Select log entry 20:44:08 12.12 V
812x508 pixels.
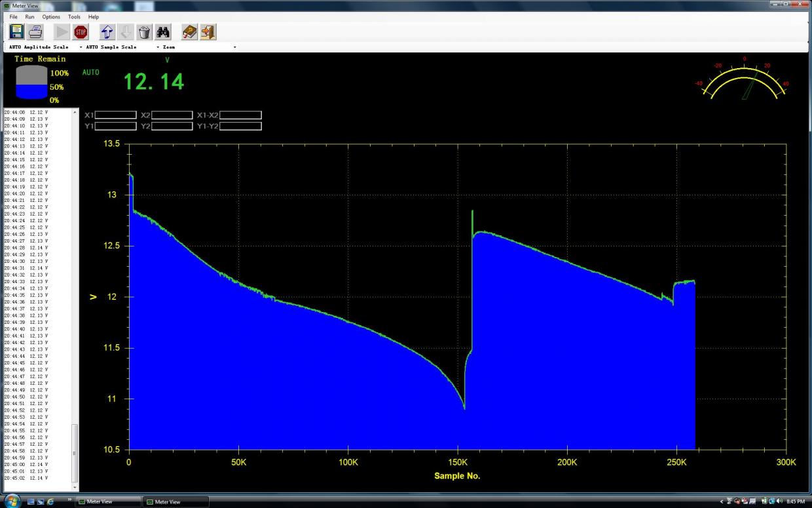(26, 112)
